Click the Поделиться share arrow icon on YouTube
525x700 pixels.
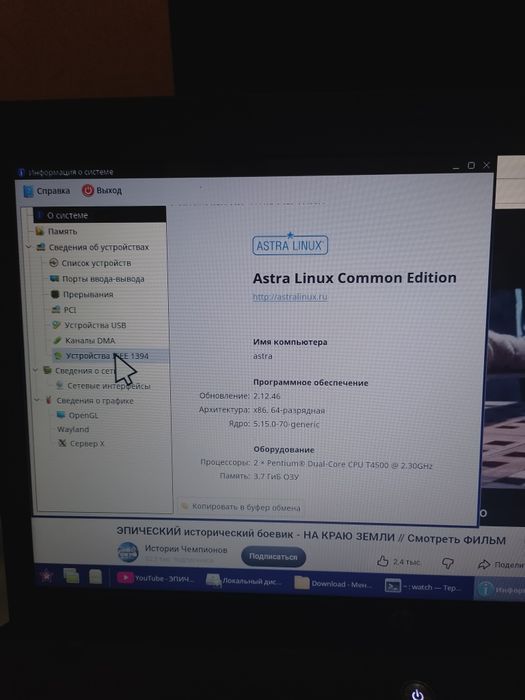pyautogui.click(x=483, y=564)
